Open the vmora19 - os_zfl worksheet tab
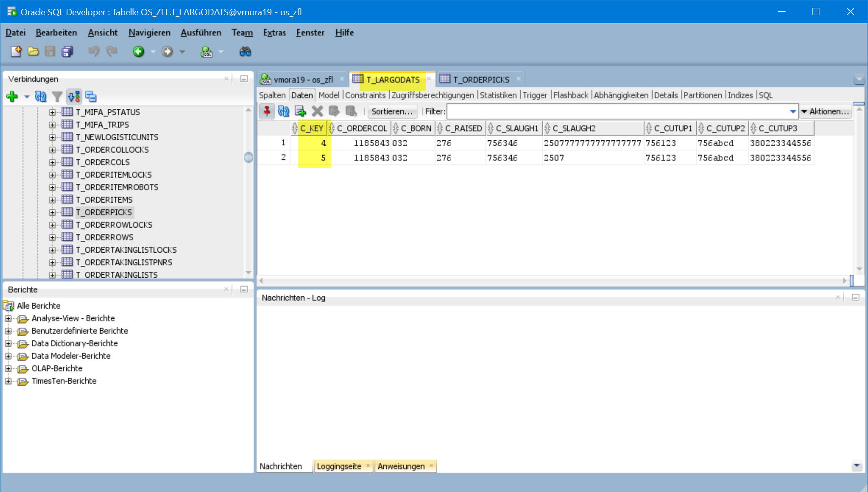The height and width of the screenshot is (492, 868). tap(303, 79)
